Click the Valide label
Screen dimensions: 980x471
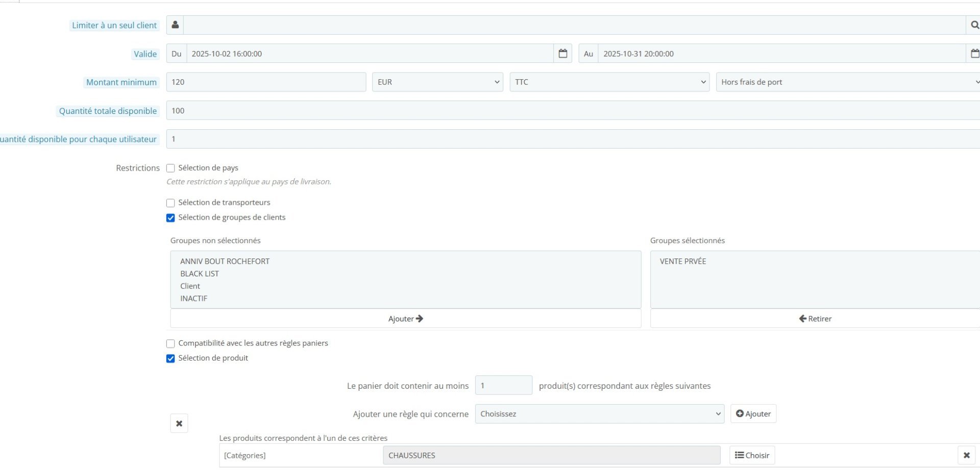click(145, 54)
